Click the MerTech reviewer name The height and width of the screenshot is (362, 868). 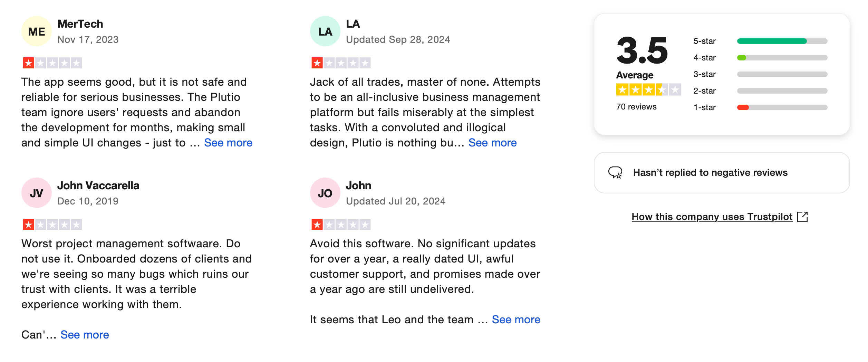click(x=80, y=24)
